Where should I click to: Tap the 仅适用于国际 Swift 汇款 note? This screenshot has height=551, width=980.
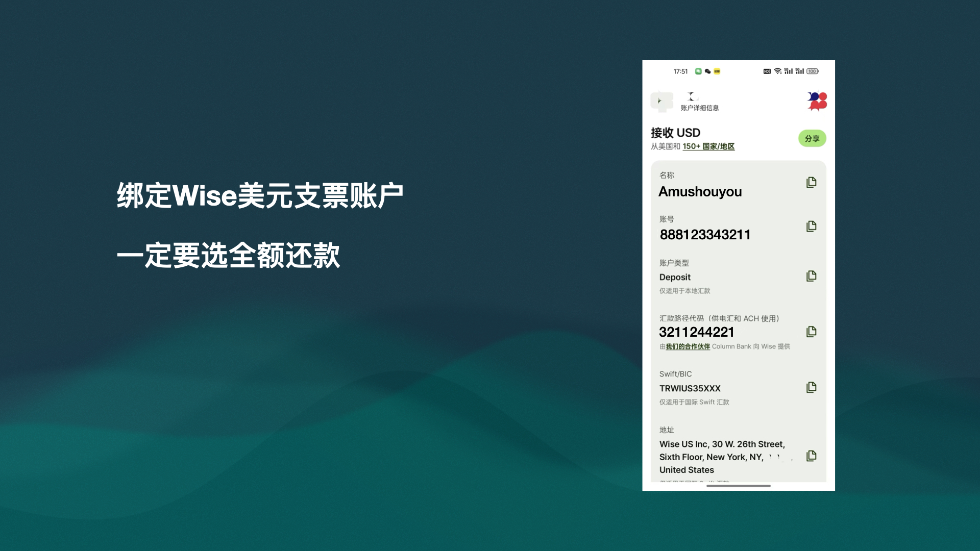694,402
